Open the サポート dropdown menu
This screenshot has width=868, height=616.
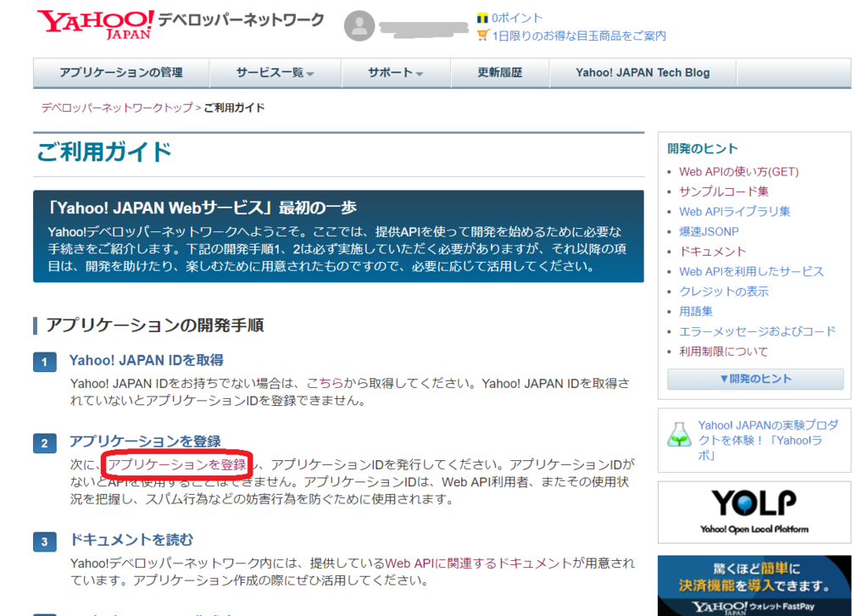[x=395, y=73]
